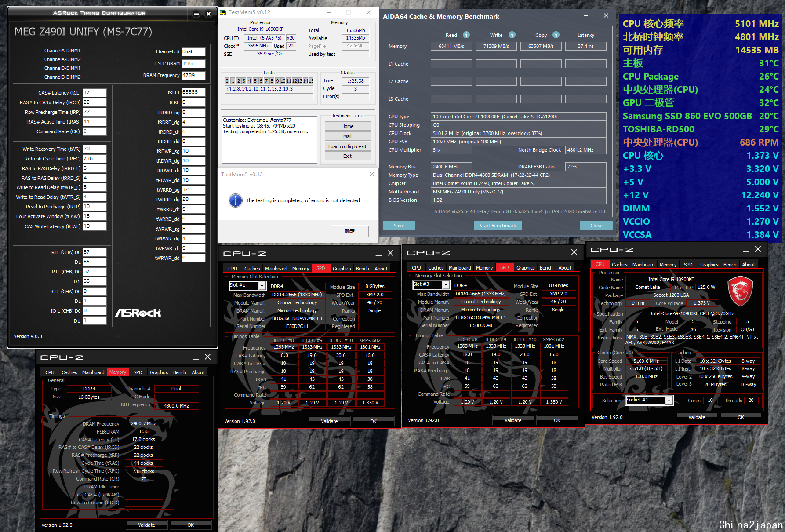Open the Caches tab in MSI-logo CPU-Z window

pyautogui.click(x=619, y=265)
